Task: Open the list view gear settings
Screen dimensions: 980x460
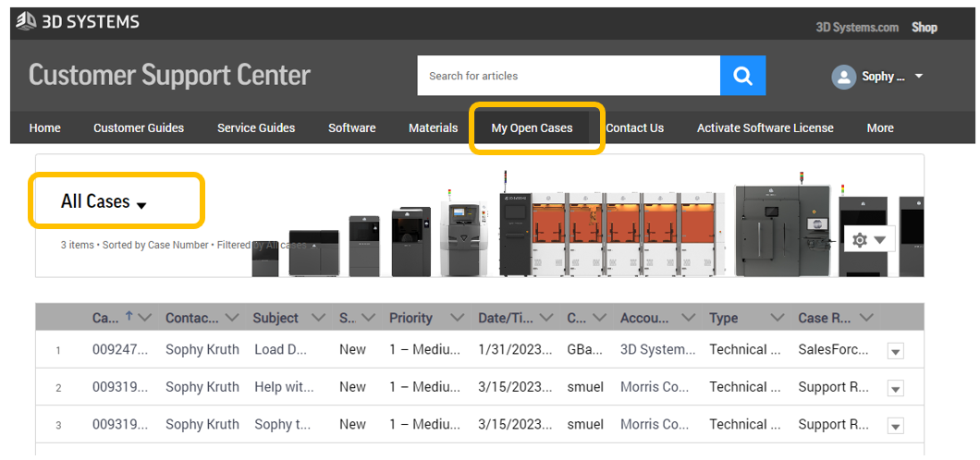Action: click(x=869, y=239)
